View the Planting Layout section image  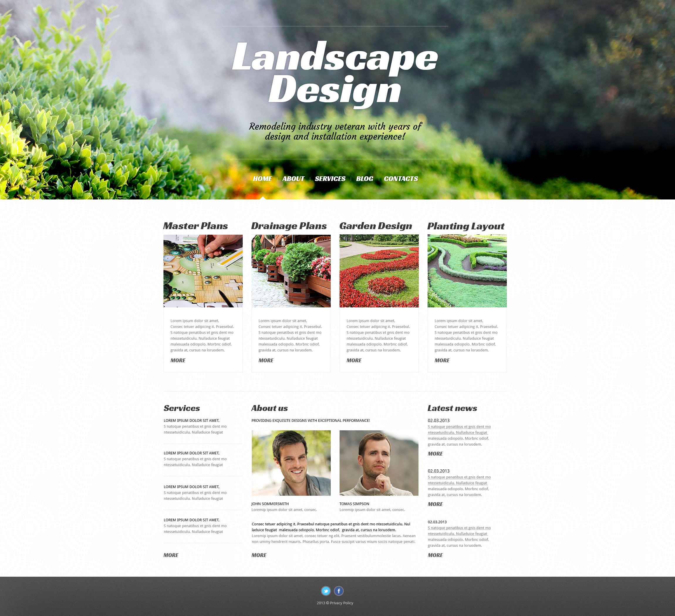[466, 272]
